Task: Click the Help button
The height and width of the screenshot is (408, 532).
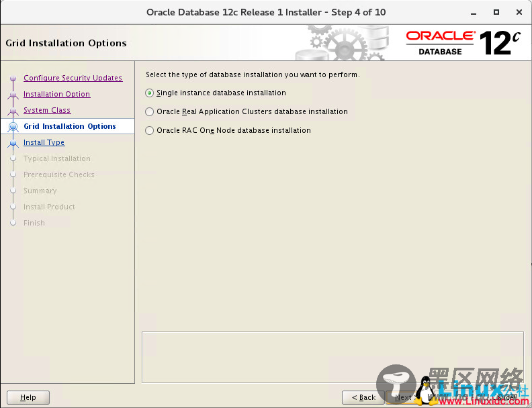Action: tap(28, 397)
